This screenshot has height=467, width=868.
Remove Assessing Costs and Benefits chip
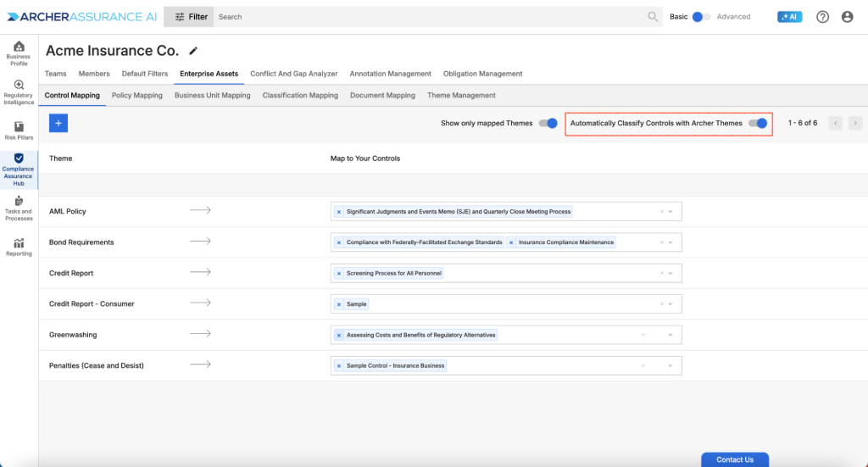click(339, 336)
